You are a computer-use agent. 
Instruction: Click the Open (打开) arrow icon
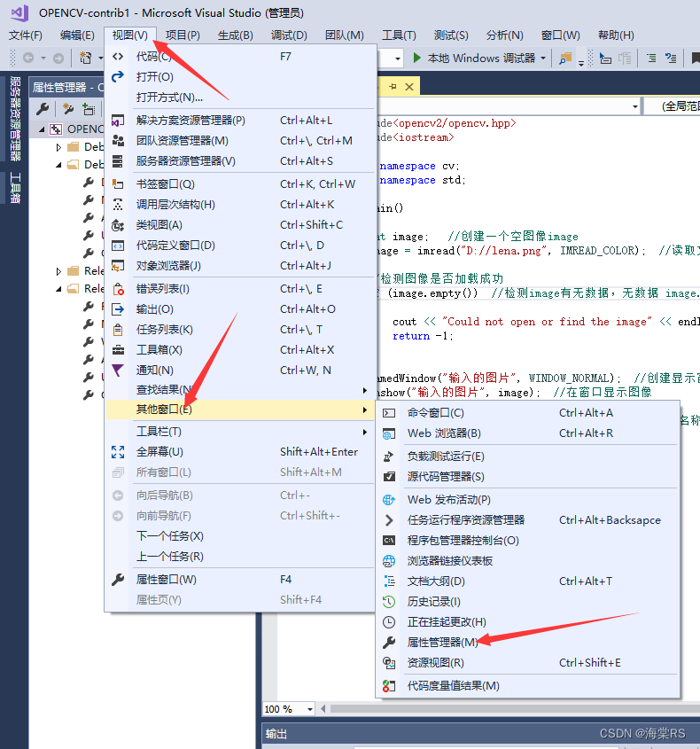pos(118,76)
